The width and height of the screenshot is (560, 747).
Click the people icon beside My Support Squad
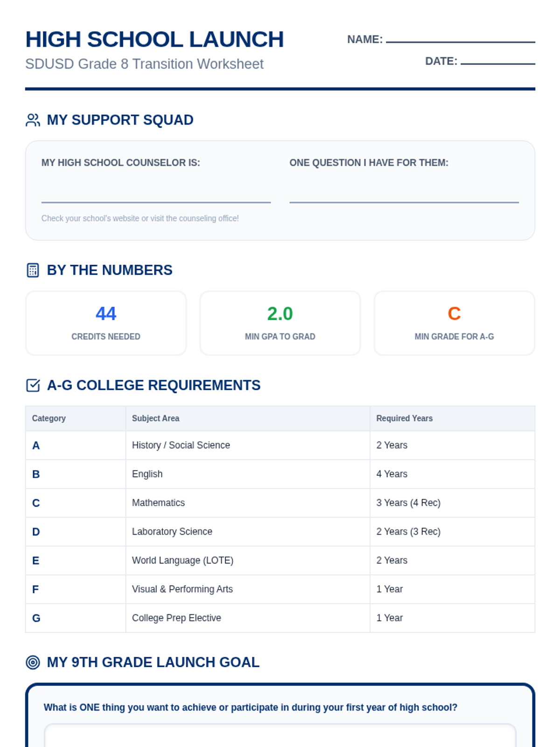pyautogui.click(x=33, y=120)
